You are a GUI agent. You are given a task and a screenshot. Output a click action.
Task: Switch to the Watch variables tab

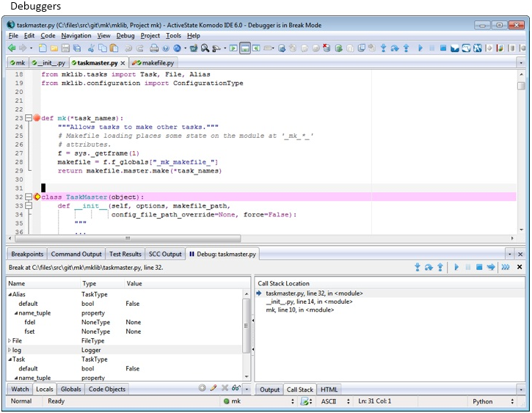(x=20, y=390)
